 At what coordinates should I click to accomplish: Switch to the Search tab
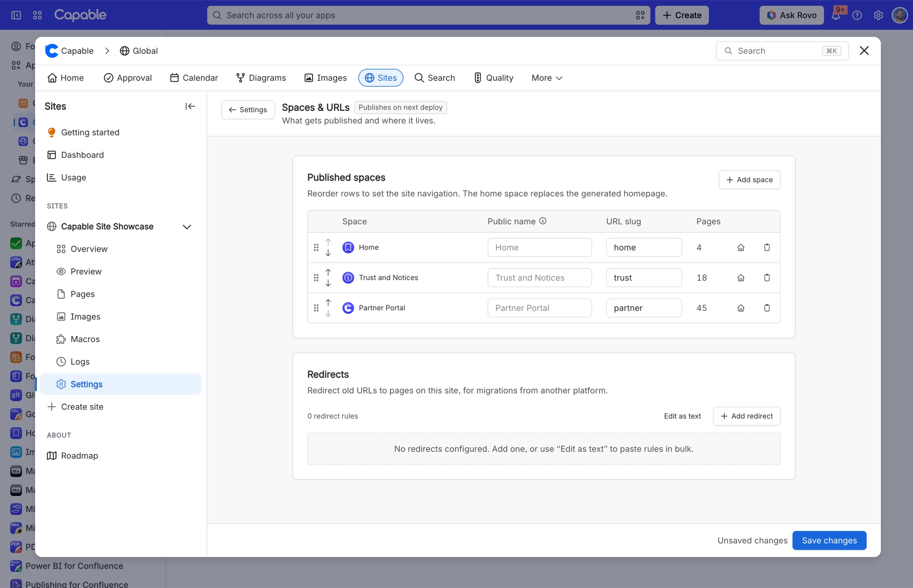click(x=435, y=78)
